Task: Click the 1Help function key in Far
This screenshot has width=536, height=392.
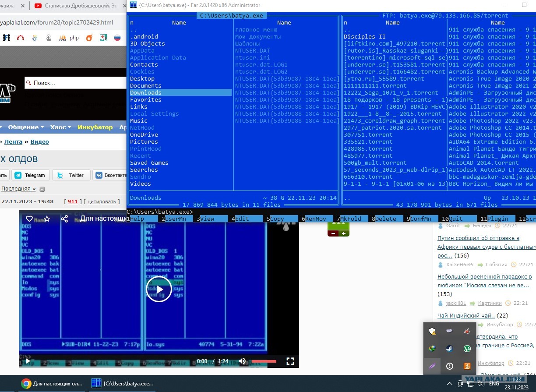Action: click(x=141, y=219)
